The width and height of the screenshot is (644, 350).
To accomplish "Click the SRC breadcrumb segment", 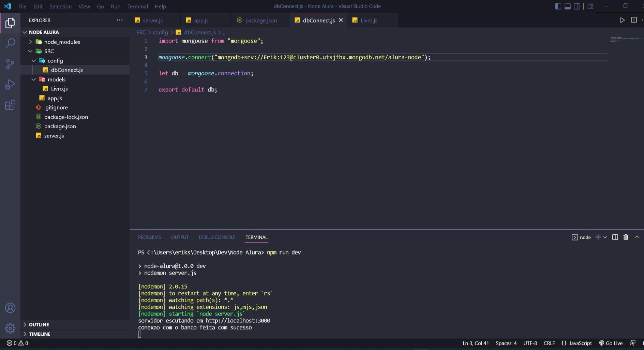I will 141,32.
